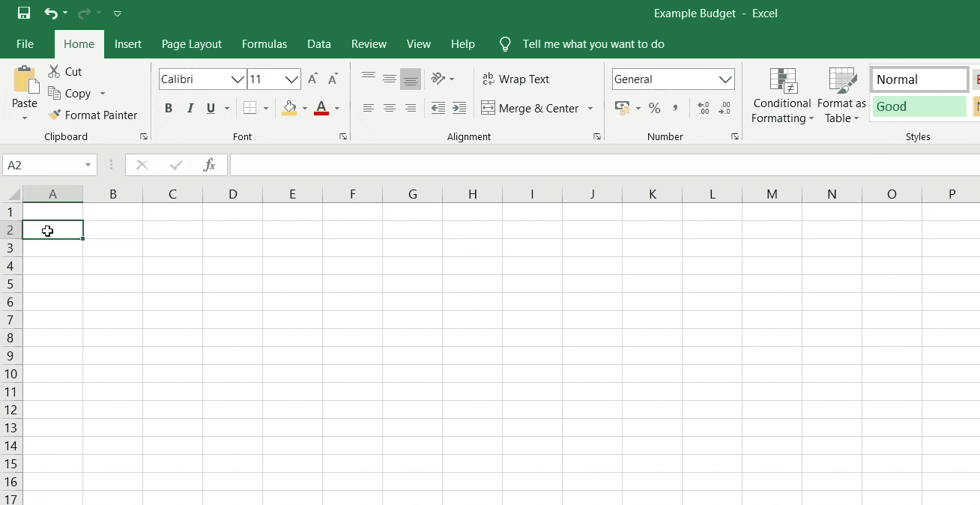Open the View tab

tap(419, 44)
